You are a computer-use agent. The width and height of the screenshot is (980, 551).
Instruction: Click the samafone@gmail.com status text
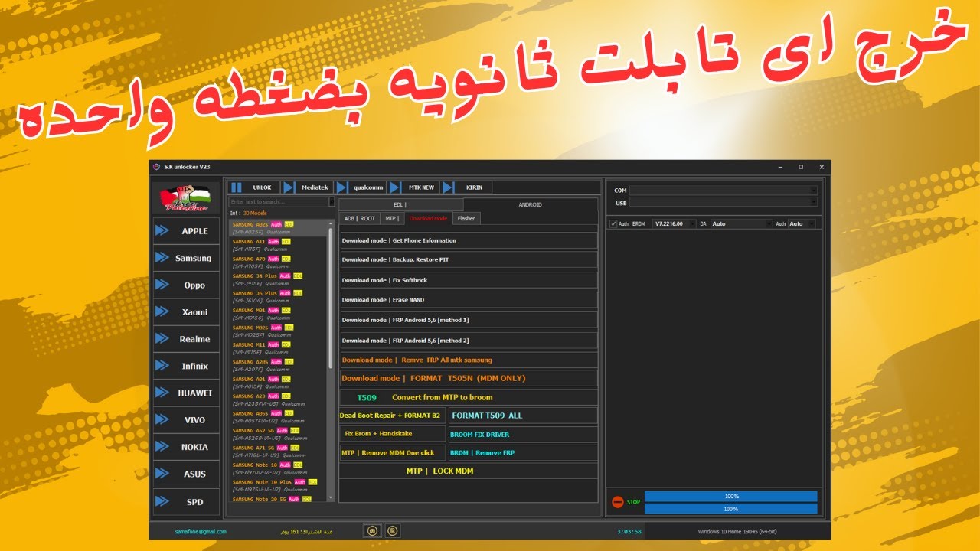[201, 531]
